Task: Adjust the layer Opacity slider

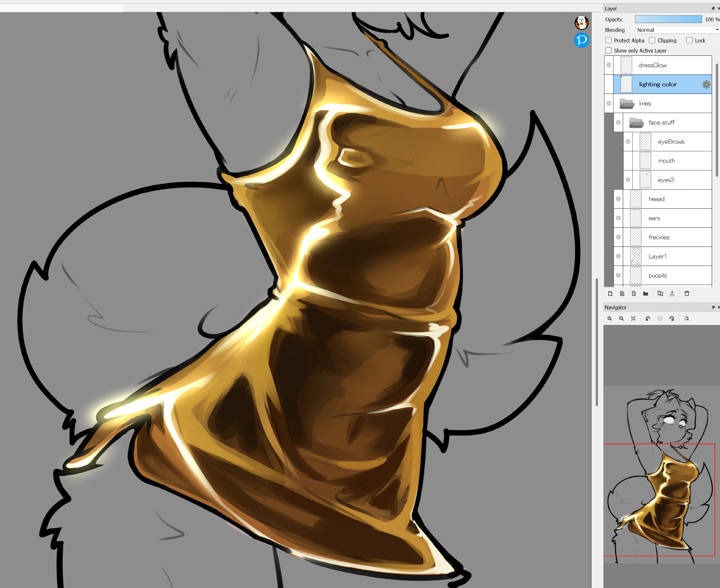Action: click(x=668, y=19)
